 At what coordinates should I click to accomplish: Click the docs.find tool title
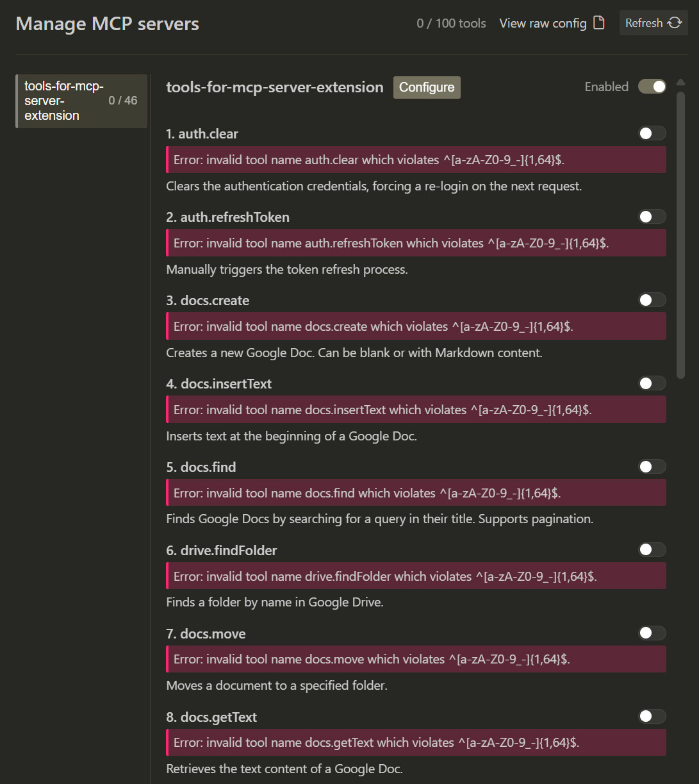pyautogui.click(x=201, y=467)
